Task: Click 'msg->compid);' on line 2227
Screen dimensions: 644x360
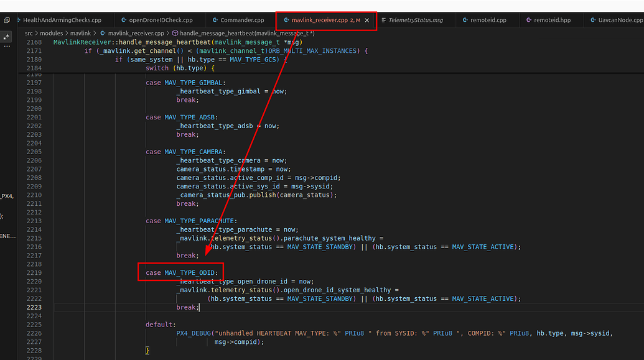Action: tap(239, 342)
